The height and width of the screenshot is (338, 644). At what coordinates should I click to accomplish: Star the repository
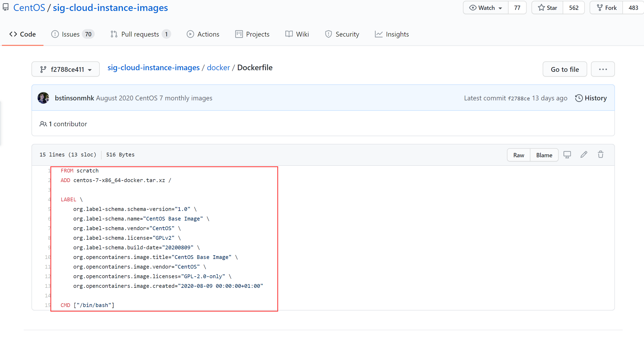[547, 8]
